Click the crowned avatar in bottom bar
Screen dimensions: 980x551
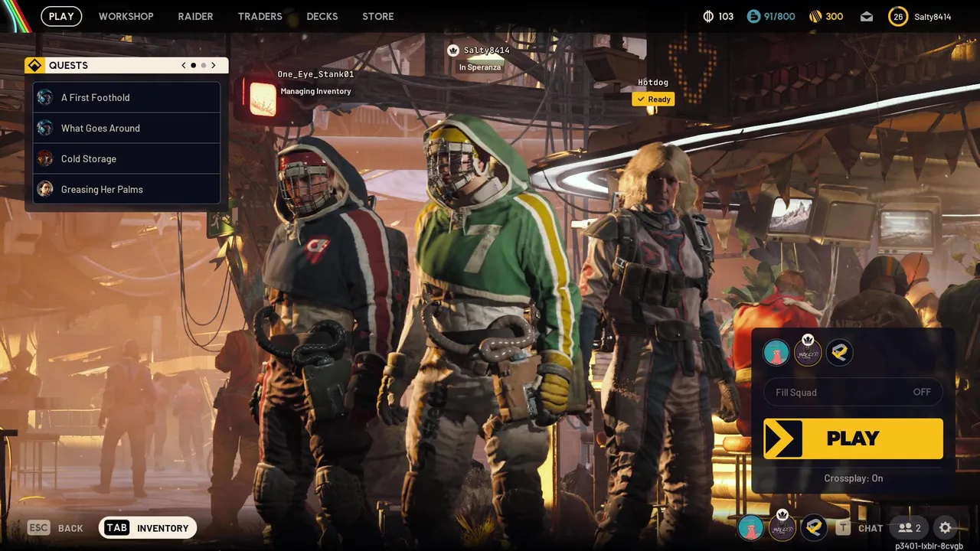pos(782,527)
